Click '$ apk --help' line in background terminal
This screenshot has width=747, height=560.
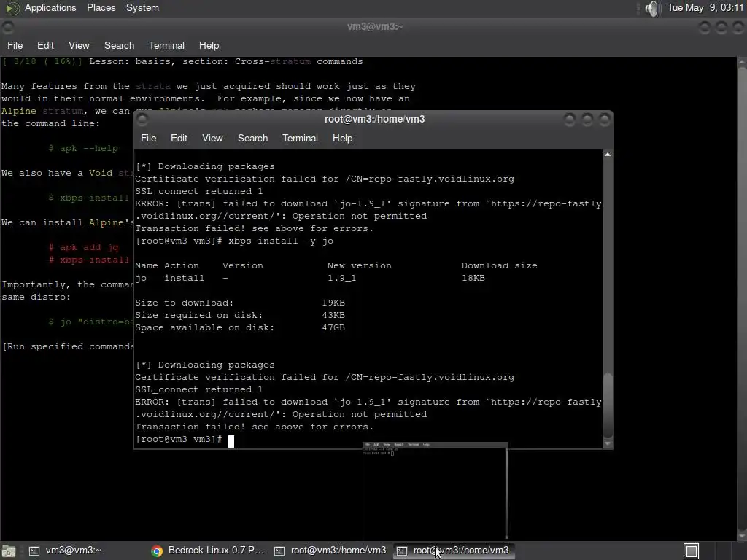83,148
